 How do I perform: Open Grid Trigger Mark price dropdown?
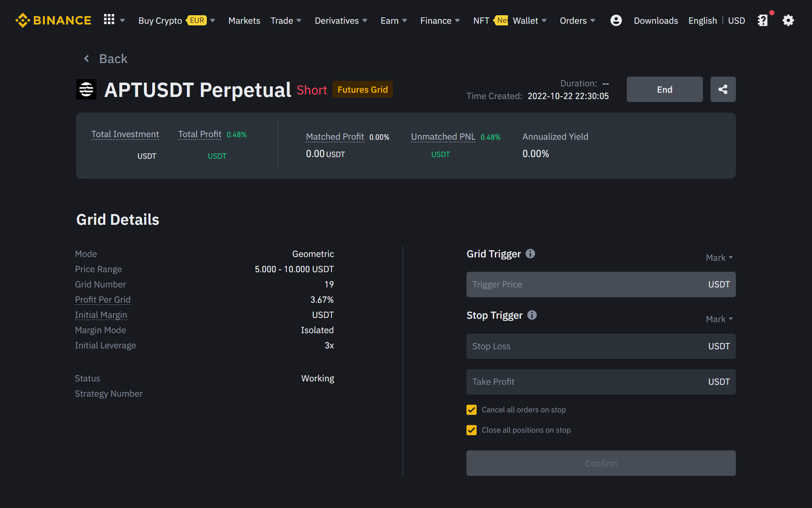(x=719, y=258)
